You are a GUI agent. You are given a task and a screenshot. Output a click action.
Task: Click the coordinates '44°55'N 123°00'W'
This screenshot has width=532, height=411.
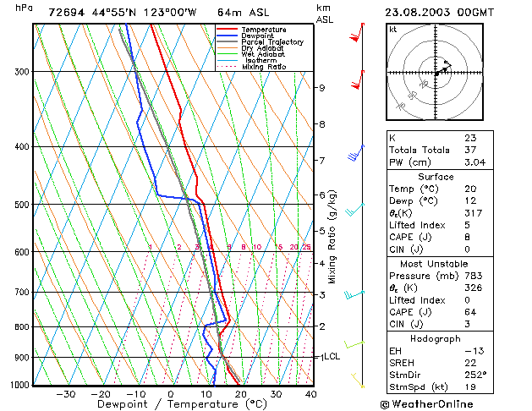[x=144, y=13]
